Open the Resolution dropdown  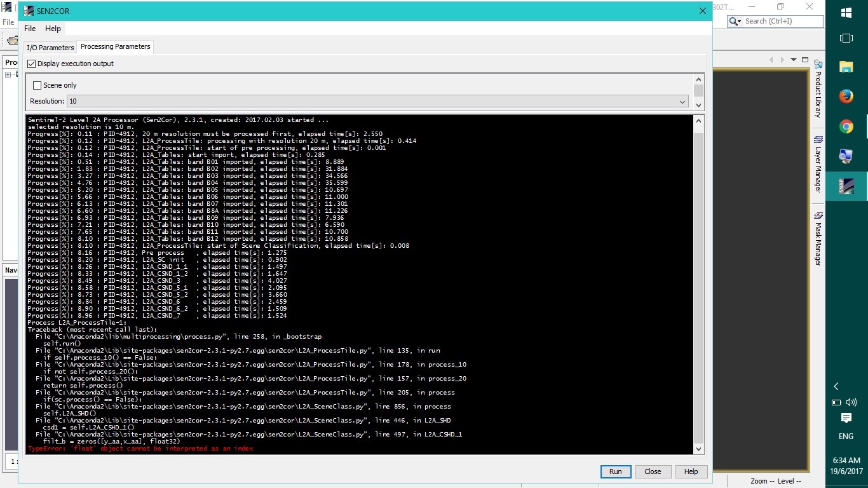click(x=377, y=102)
